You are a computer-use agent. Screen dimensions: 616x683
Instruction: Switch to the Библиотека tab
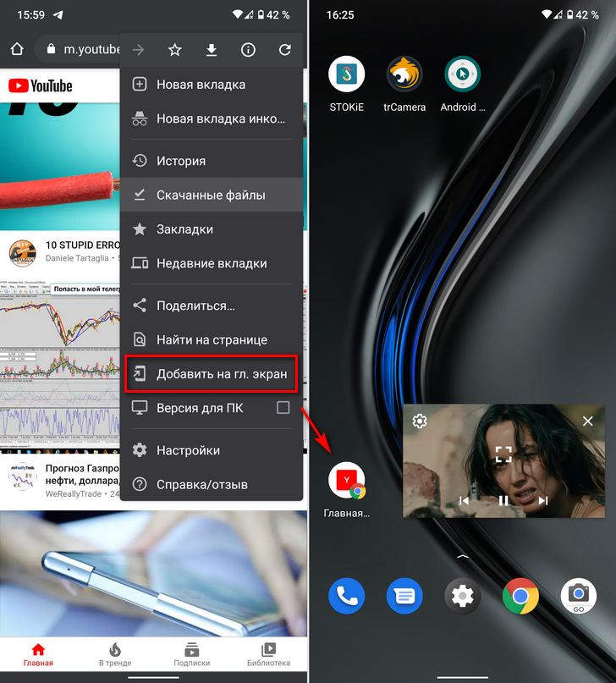pos(268,656)
